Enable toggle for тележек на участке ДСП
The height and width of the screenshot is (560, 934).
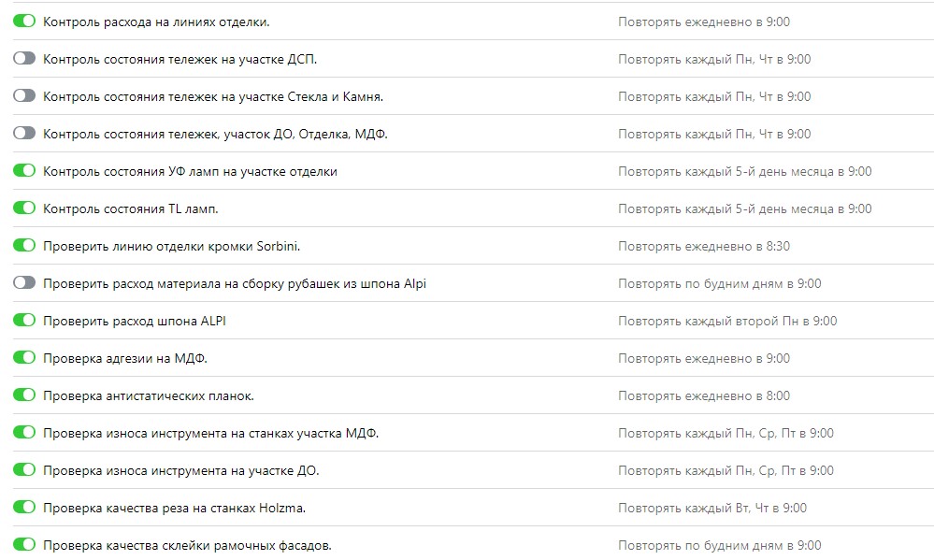coord(24,59)
